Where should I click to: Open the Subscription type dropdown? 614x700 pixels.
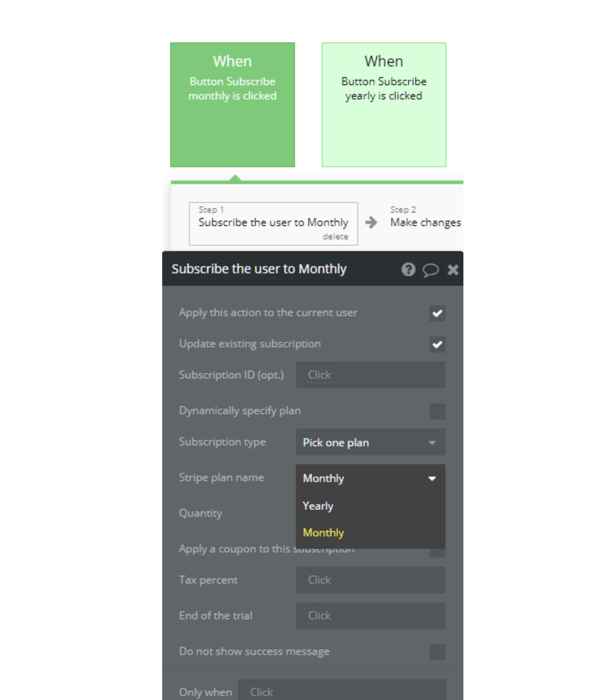tap(370, 442)
